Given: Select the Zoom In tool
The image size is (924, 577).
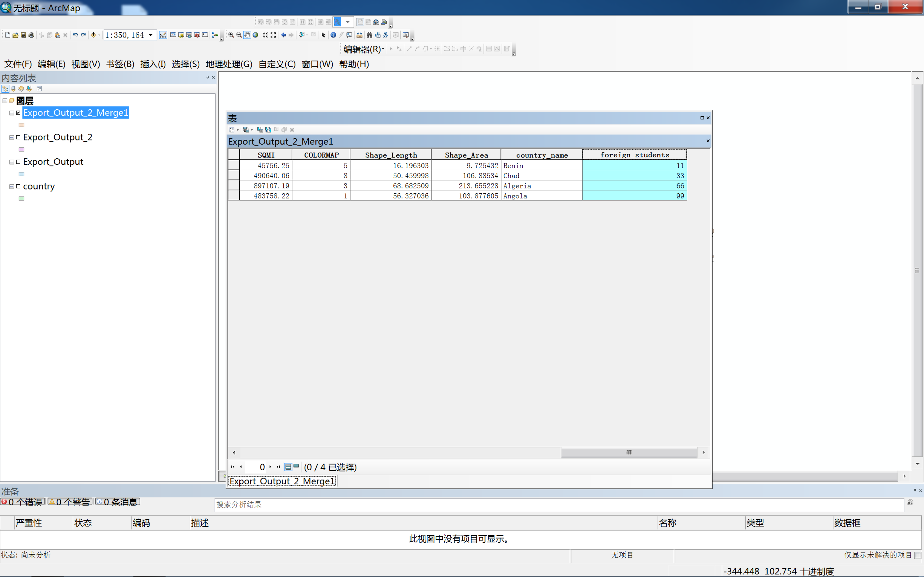Looking at the screenshot, I should tap(231, 35).
